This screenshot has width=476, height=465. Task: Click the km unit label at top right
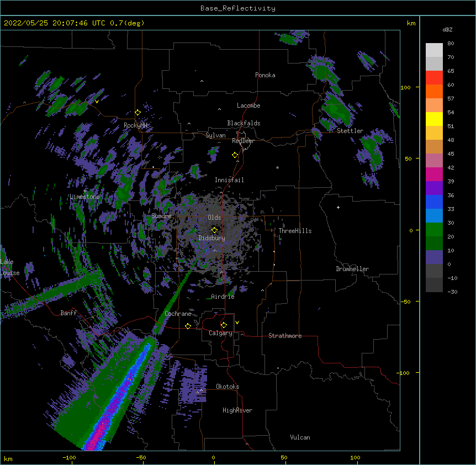point(411,23)
